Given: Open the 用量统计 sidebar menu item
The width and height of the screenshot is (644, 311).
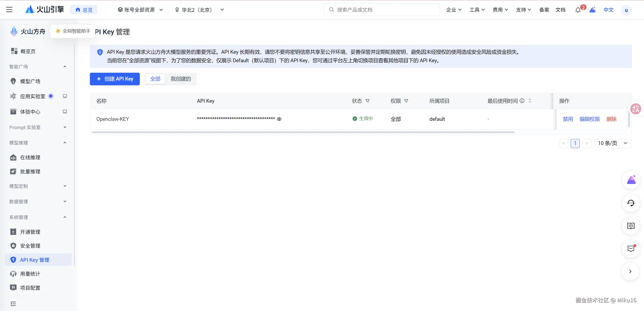Looking at the screenshot, I should (x=30, y=274).
